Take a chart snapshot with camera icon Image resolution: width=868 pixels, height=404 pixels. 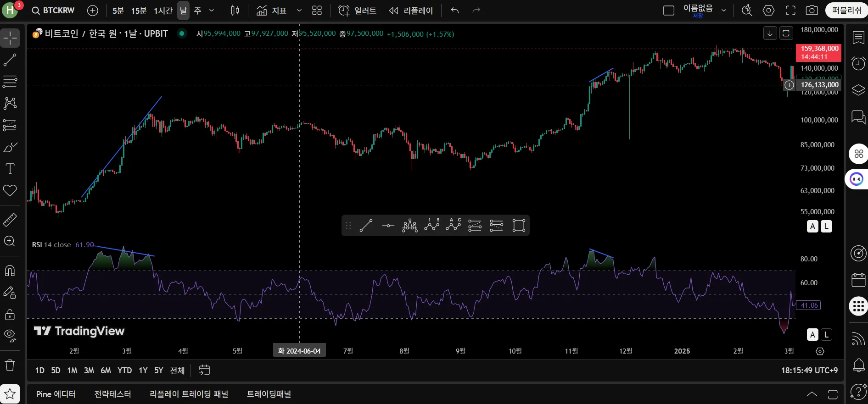click(812, 11)
